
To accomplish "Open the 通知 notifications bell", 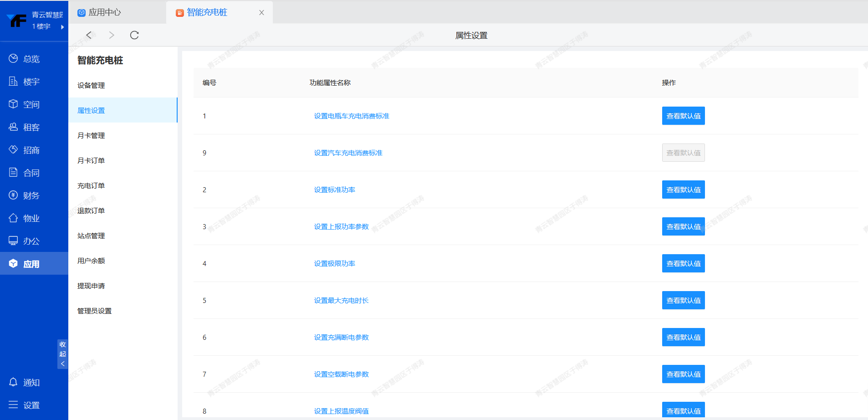I will tap(13, 382).
